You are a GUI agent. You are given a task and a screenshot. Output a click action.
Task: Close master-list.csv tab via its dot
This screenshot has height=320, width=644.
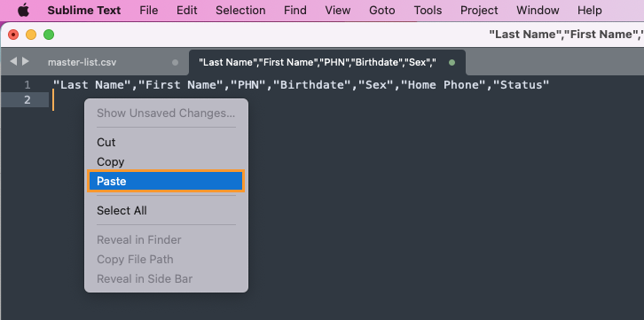click(176, 63)
